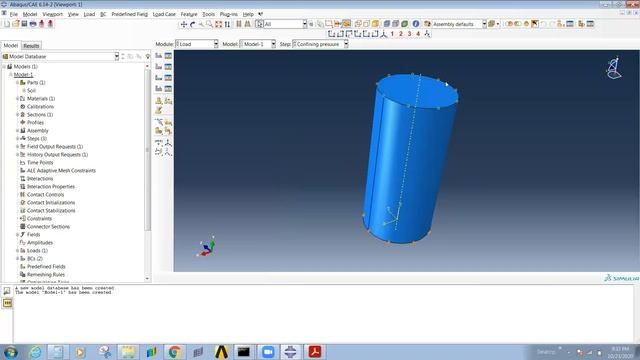This screenshot has width=640, height=360.
Task: Open Google Chrome from the taskbar
Action: point(175,352)
